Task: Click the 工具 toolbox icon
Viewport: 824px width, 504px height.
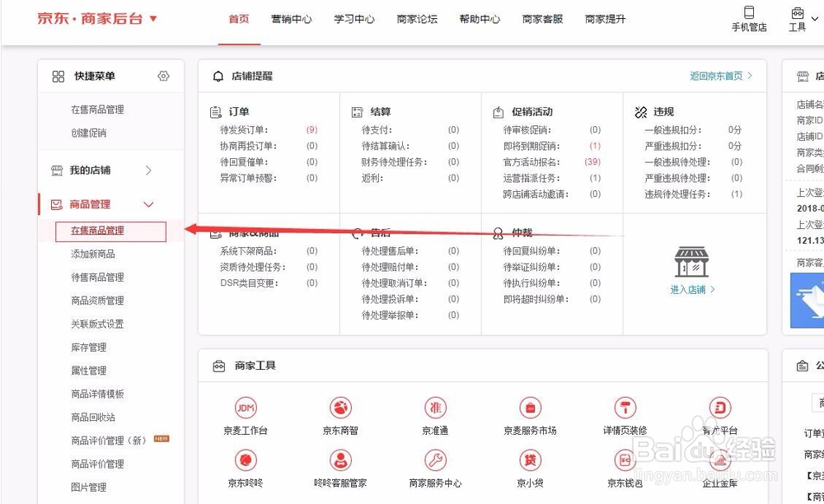Action: (x=797, y=12)
